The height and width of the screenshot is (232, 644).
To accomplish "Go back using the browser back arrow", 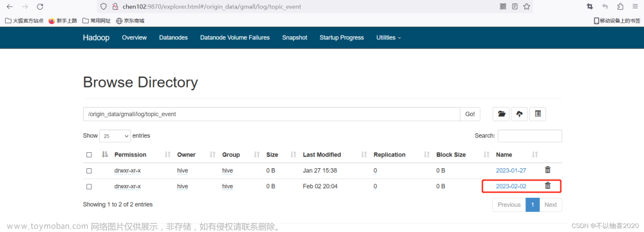I will [x=10, y=6].
